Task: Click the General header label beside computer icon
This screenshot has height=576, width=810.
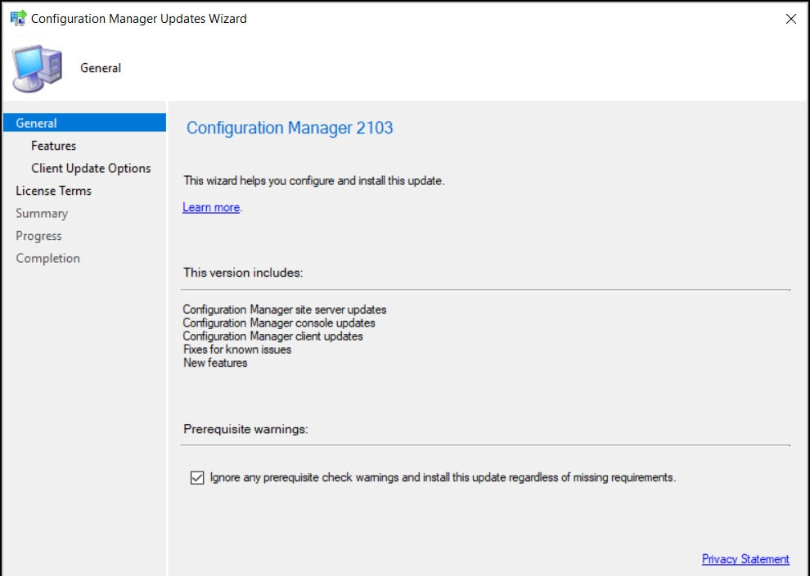Action: tap(100, 68)
